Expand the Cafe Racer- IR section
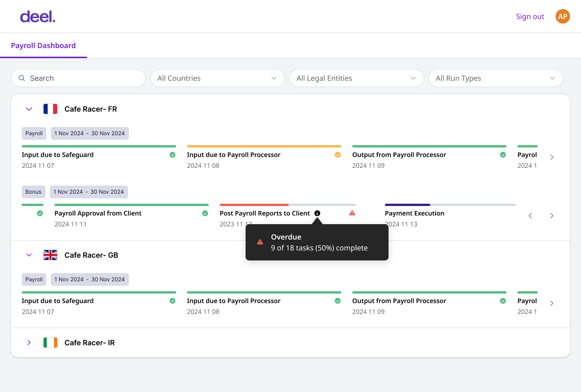 click(29, 343)
